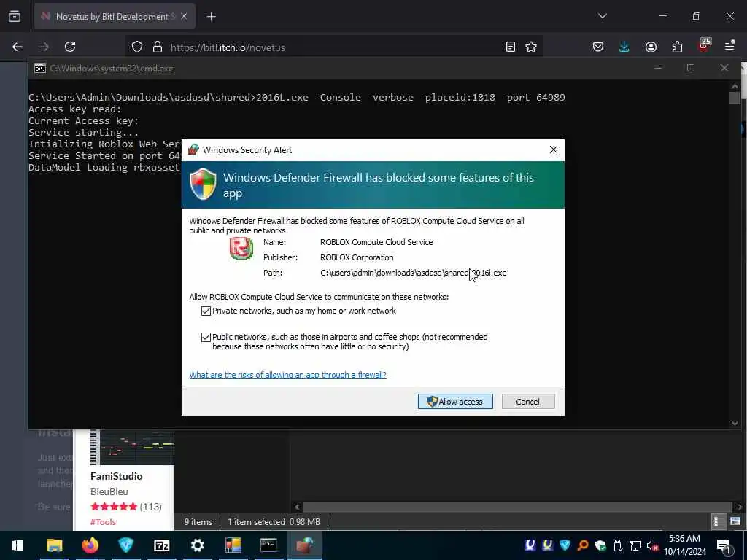Click the cmd.exe title bar icon
747x560 pixels.
40,69
